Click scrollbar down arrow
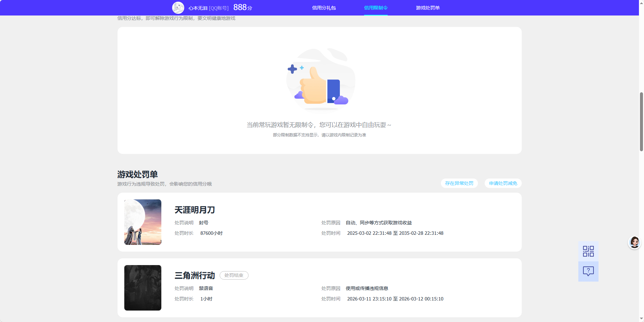Screen dimensions: 644x322 click(641, 319)
